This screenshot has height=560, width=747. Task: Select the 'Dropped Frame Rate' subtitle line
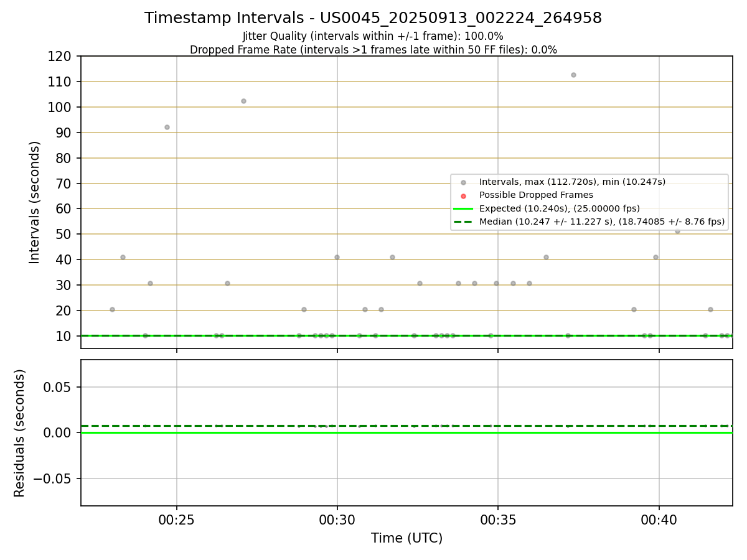tap(373, 50)
